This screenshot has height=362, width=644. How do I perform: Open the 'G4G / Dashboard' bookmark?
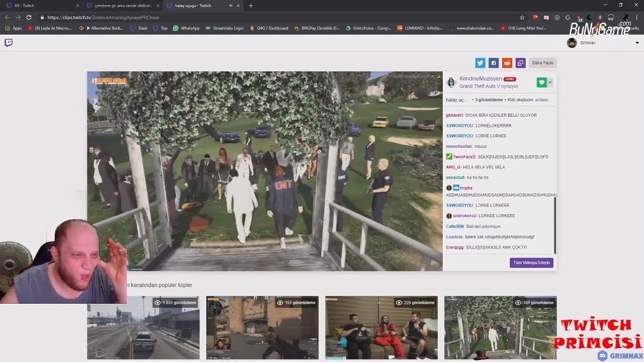269,28
